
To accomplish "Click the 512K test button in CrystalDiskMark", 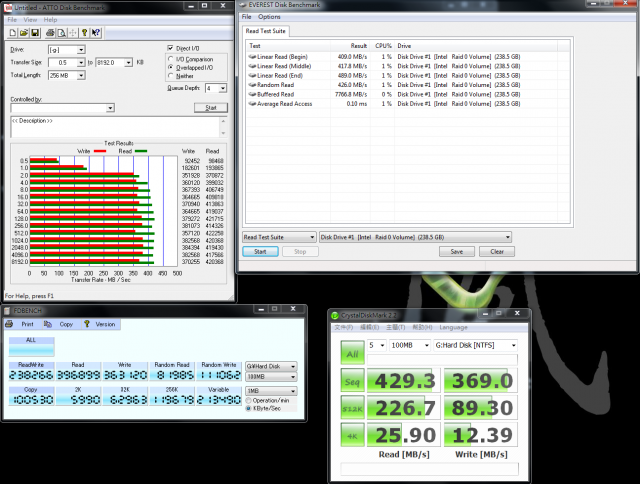I will (352, 408).
